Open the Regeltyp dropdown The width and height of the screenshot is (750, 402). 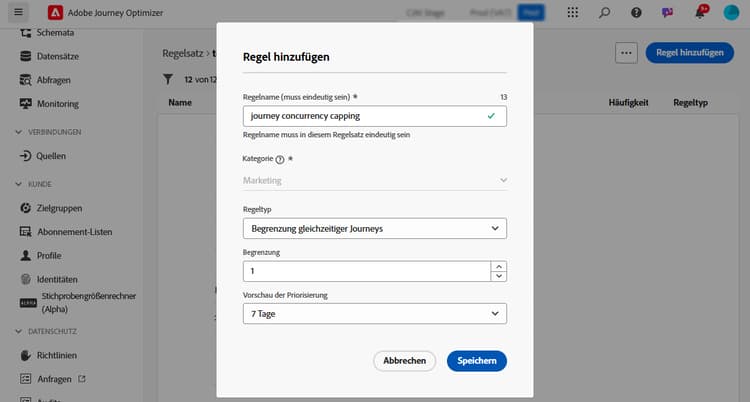click(375, 228)
